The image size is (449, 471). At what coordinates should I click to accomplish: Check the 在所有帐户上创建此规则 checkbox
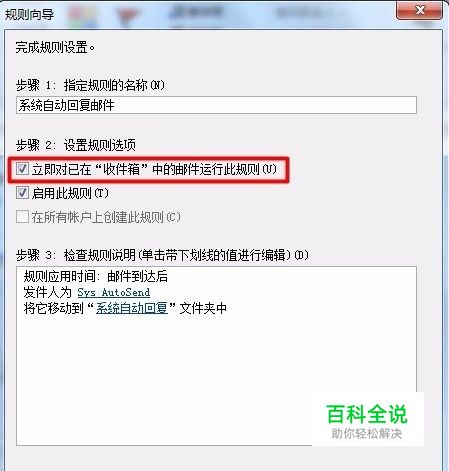[x=22, y=217]
